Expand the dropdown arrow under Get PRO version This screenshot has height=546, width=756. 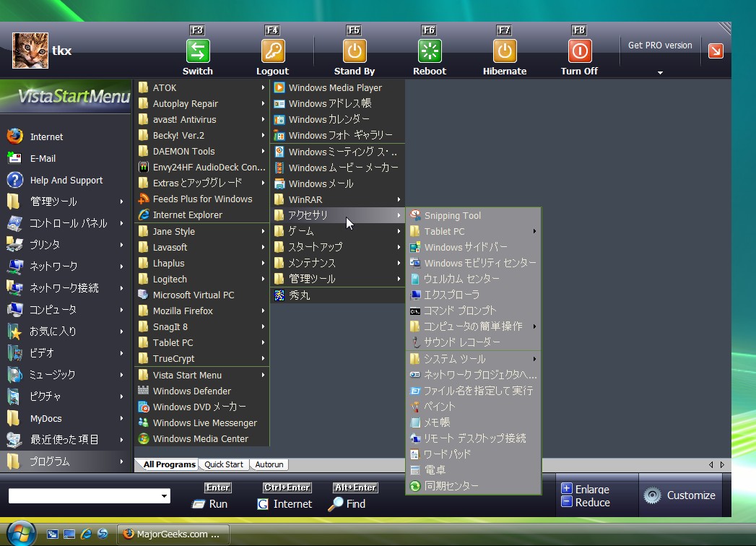click(660, 73)
